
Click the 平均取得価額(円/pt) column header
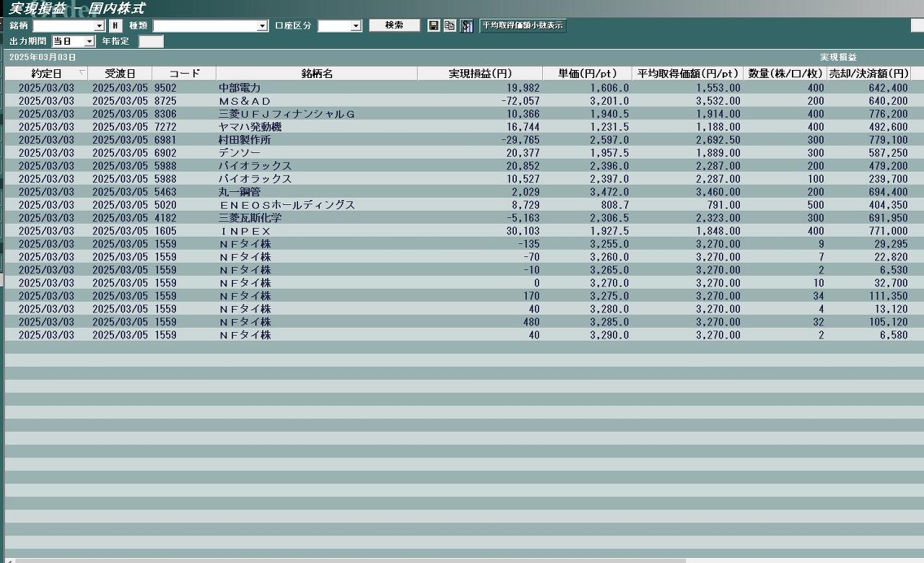pos(688,74)
